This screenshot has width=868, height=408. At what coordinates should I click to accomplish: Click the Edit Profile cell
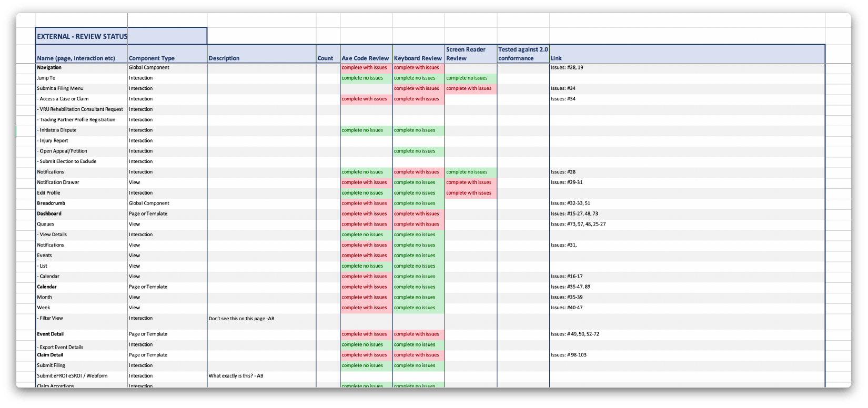pyautogui.click(x=82, y=193)
